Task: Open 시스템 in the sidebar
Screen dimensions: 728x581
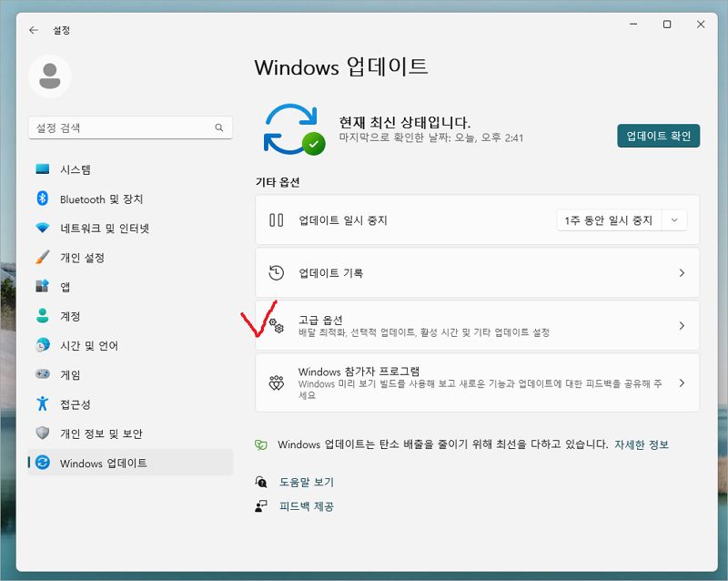Action: point(75,170)
